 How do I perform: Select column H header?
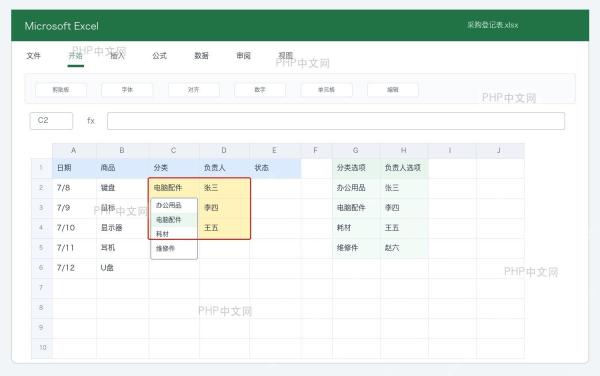pos(404,151)
